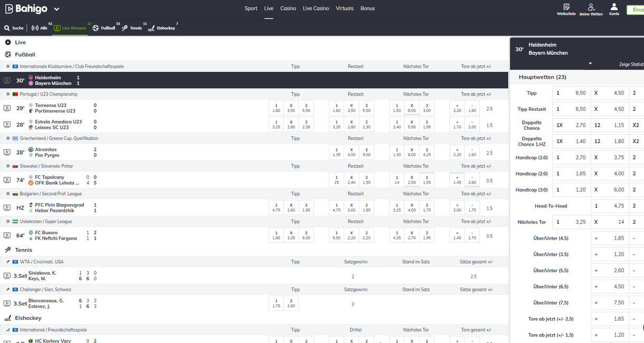Open Challenger / Sion, Schweiz tournament
The image size is (644, 343).
45,289
